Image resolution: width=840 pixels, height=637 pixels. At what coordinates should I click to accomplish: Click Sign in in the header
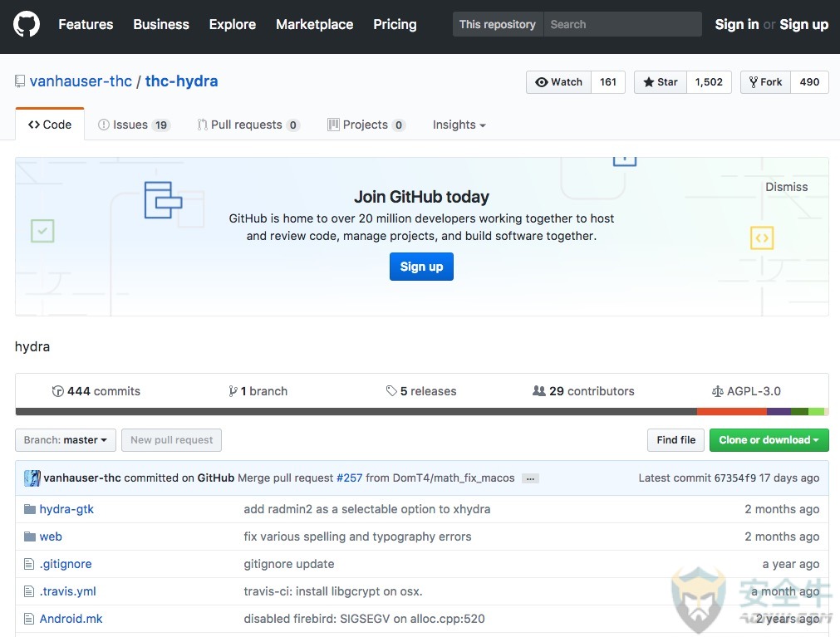coord(737,25)
